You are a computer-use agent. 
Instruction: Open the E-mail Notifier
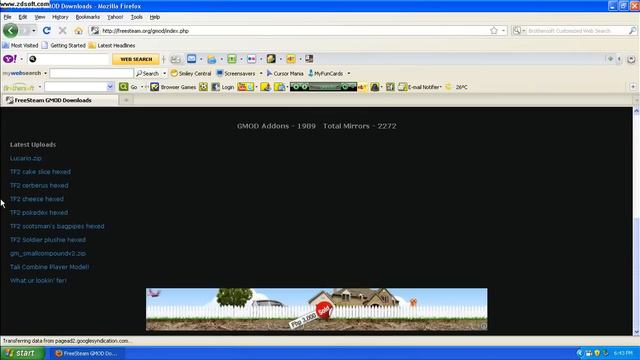click(420, 87)
